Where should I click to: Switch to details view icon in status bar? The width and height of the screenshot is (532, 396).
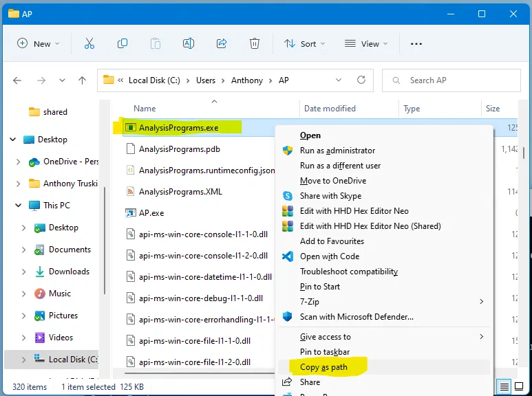(504, 386)
